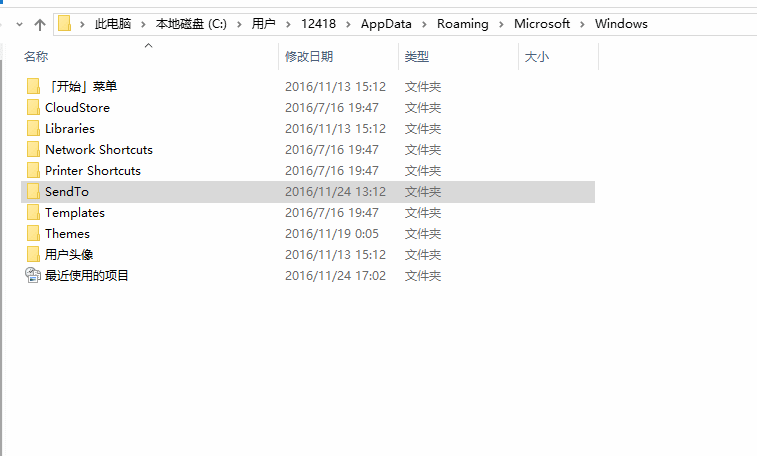Click the Up one level arrow
Image resolution: width=757 pixels, height=456 pixels.
pos(39,24)
